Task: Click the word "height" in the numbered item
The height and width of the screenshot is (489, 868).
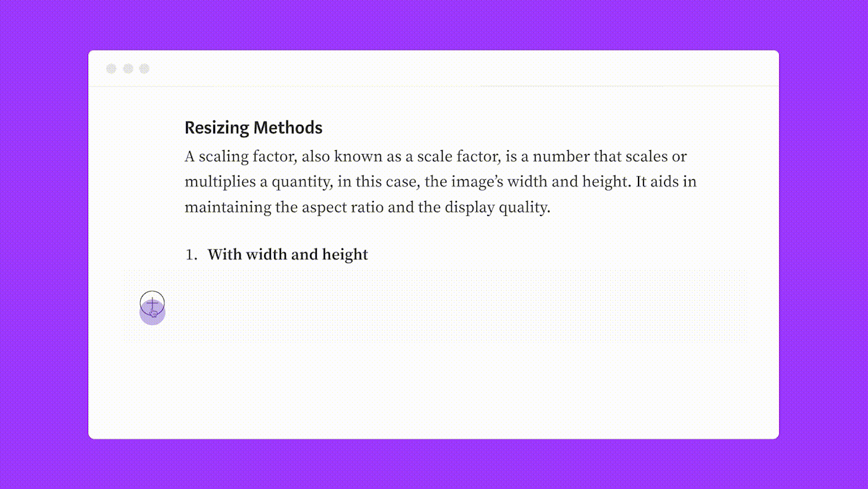Action: pyautogui.click(x=348, y=254)
